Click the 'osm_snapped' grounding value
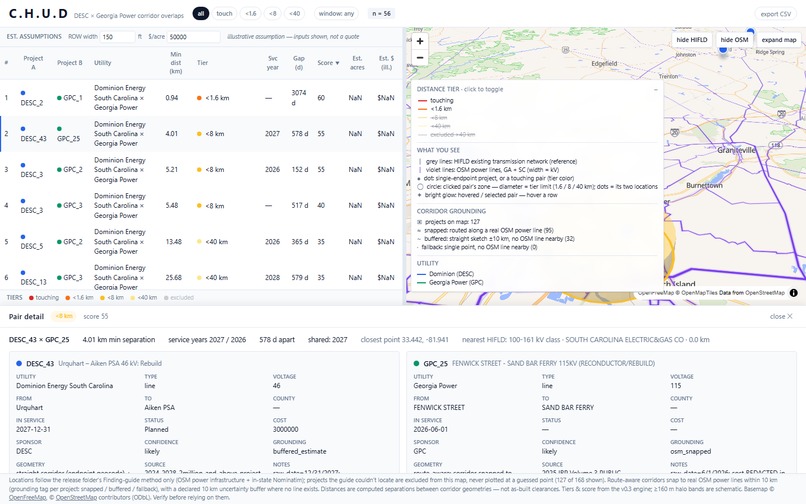 pos(690,452)
